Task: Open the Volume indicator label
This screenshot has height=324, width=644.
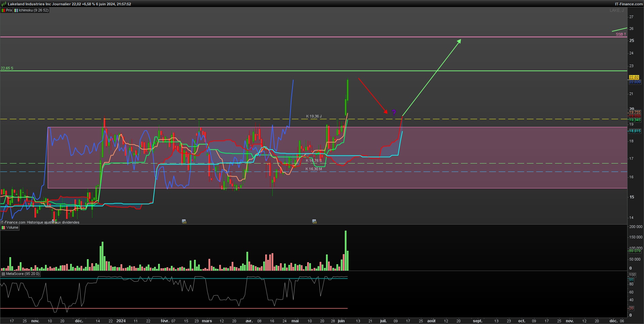Action: tap(12, 228)
